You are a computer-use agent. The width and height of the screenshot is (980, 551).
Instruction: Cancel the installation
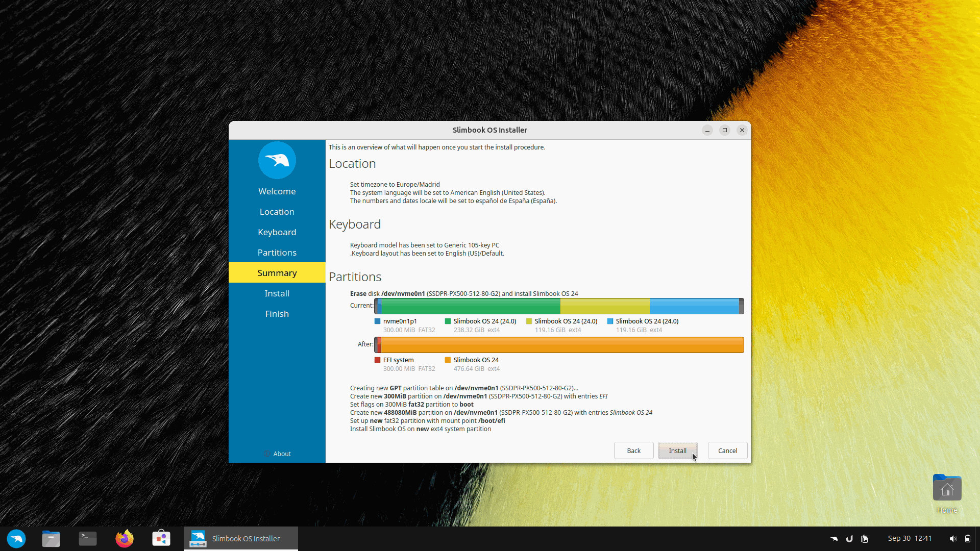point(727,450)
